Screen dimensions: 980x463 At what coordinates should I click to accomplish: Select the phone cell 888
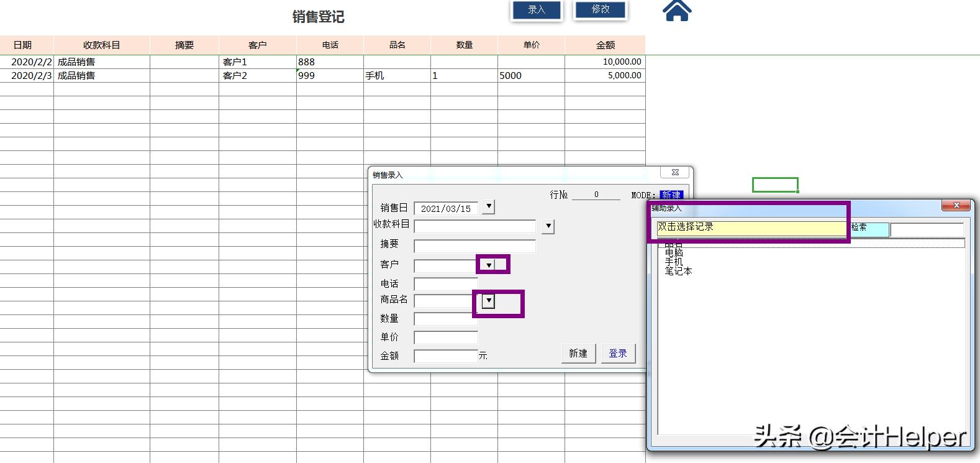(x=330, y=62)
